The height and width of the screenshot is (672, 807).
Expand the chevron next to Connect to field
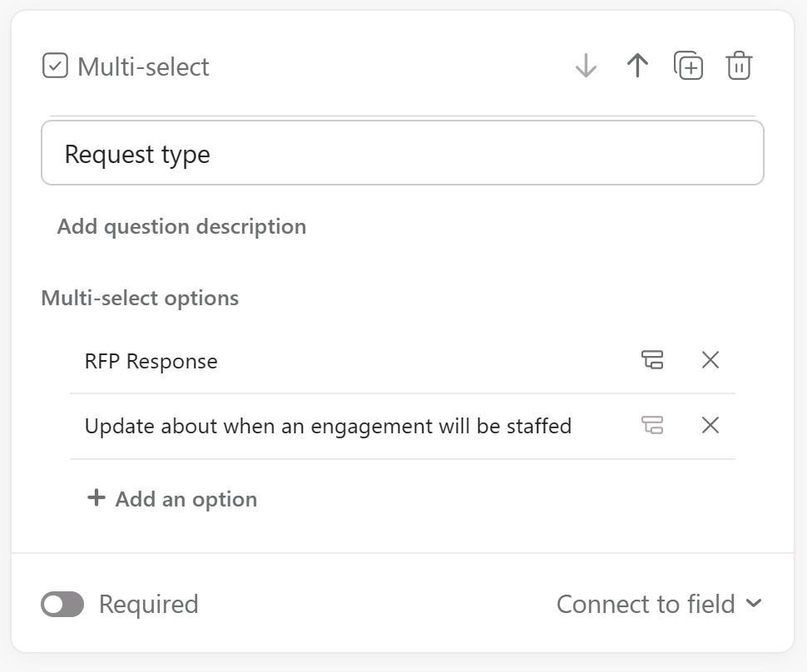pyautogui.click(x=754, y=604)
